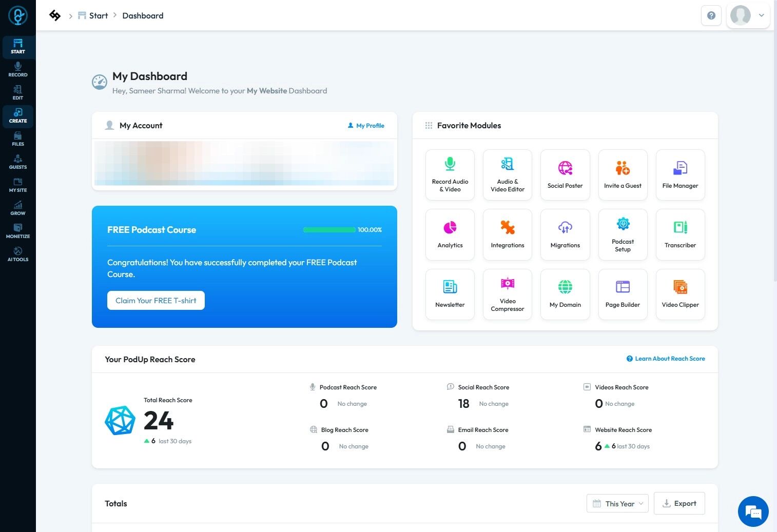Viewport: 777px width, 532px height.
Task: Click the podcast course progress bar
Action: (x=329, y=230)
